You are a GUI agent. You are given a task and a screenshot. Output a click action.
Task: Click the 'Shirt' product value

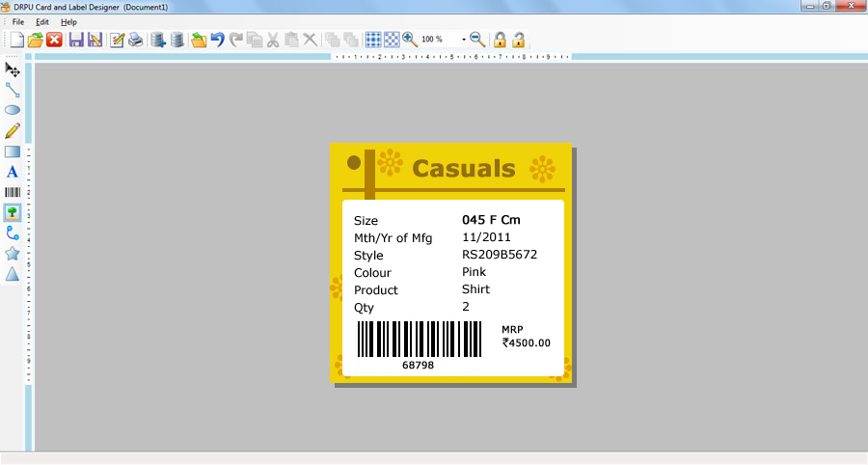pyautogui.click(x=475, y=289)
